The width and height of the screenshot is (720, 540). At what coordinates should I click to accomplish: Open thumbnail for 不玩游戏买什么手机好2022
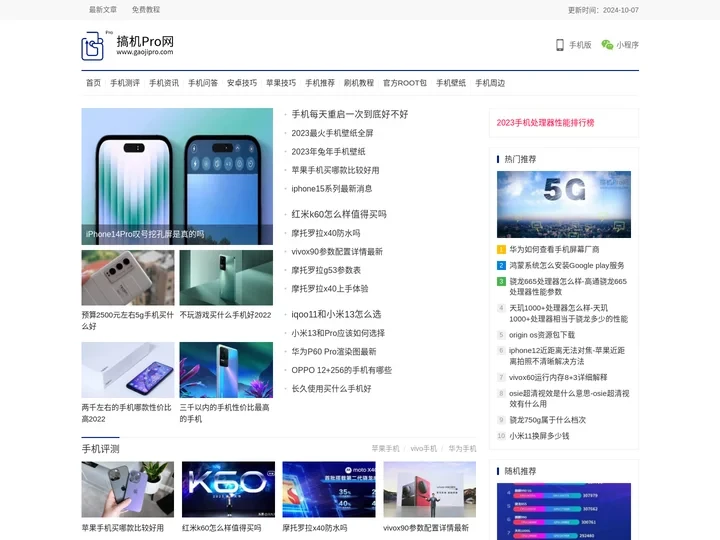tap(226, 278)
